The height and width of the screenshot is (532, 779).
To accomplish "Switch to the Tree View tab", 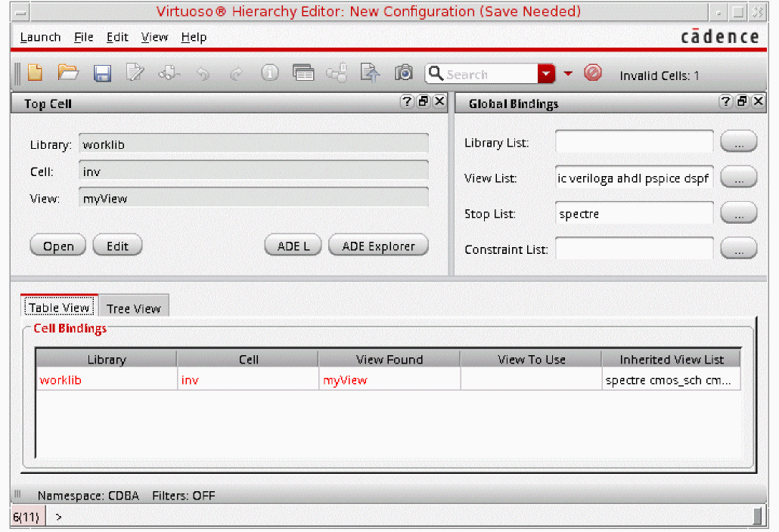I will pos(133,308).
